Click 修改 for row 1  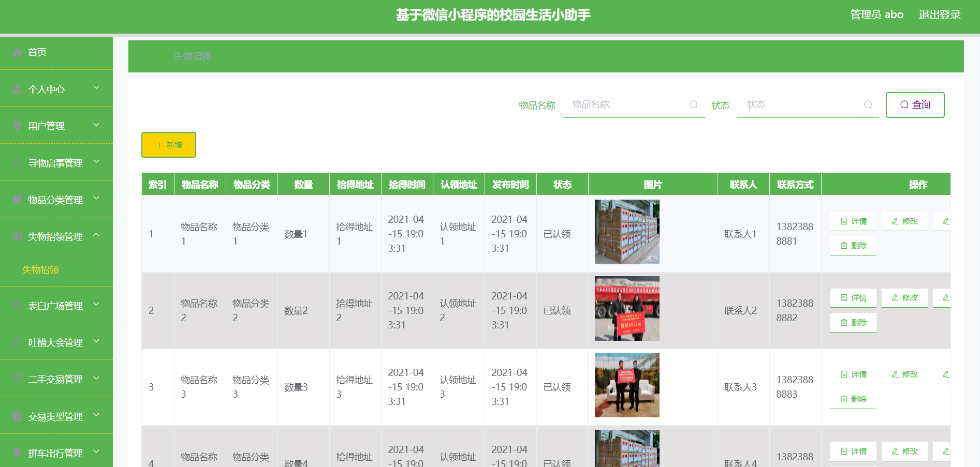click(x=904, y=221)
